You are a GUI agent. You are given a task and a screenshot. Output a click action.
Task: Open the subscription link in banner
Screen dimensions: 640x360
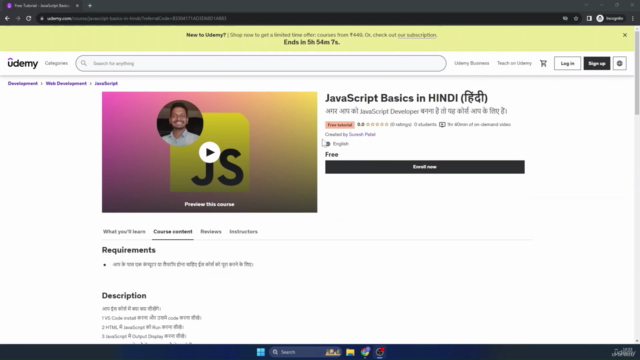417,35
